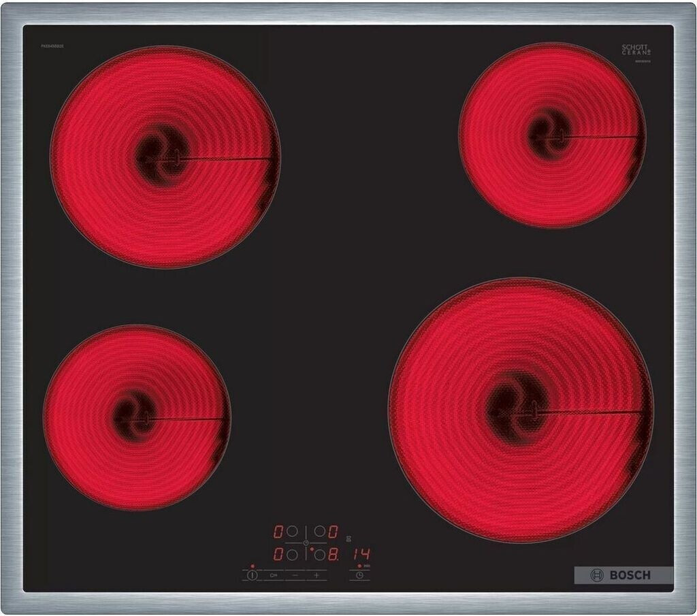Click the timer display showing 14
Screen dimensions: 697x616
click(361, 553)
